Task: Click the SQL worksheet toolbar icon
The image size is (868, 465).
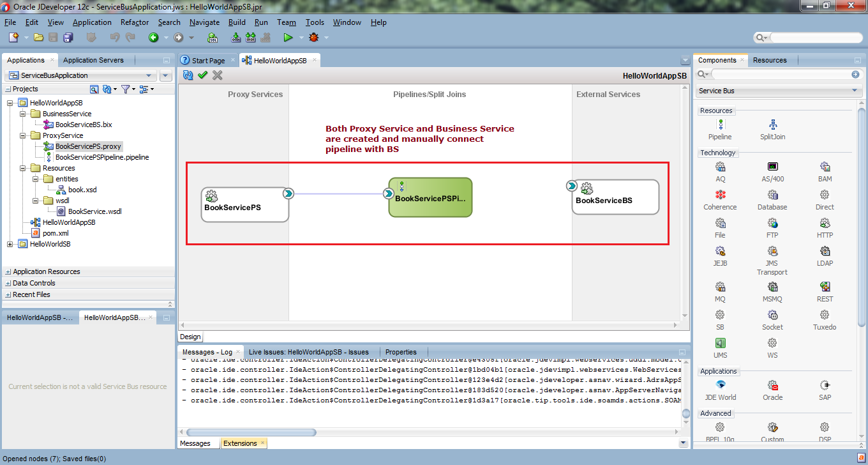Action: [214, 38]
